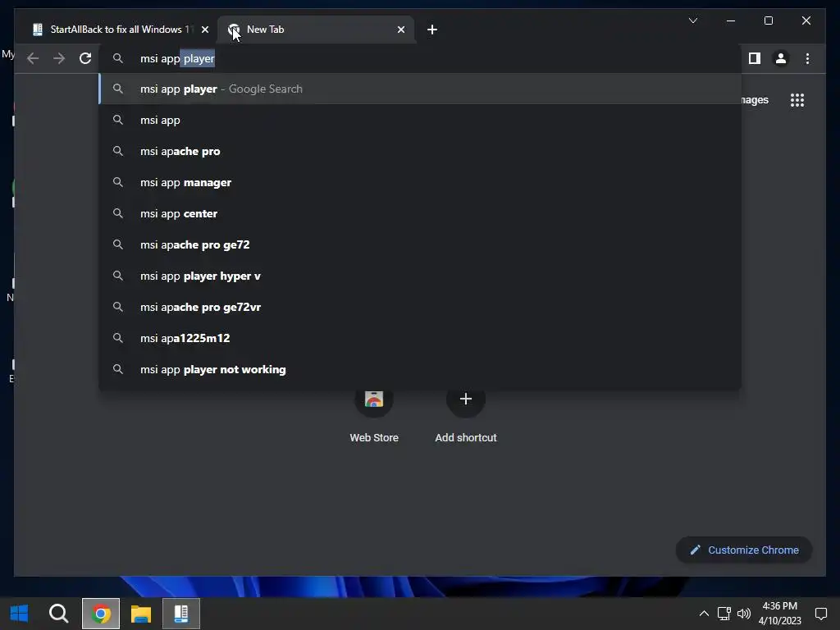Reload the page with refresh icon
Screen dimensions: 840x630
[x=85, y=58]
